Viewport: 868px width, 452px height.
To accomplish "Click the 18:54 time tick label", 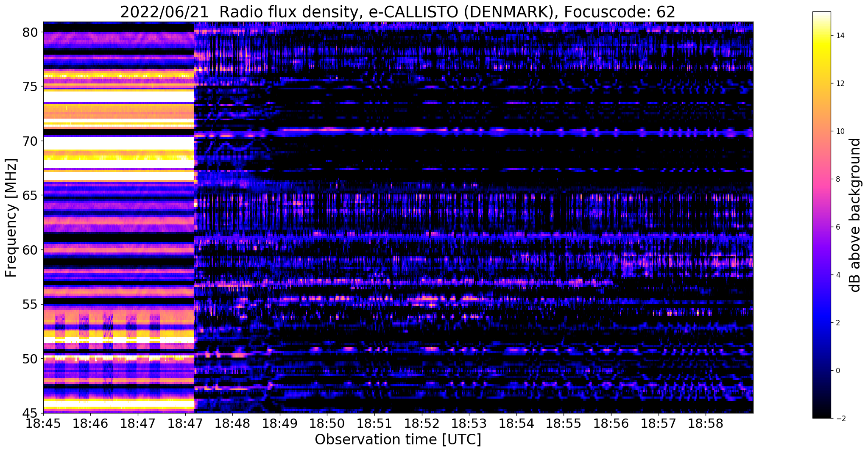I will [517, 424].
